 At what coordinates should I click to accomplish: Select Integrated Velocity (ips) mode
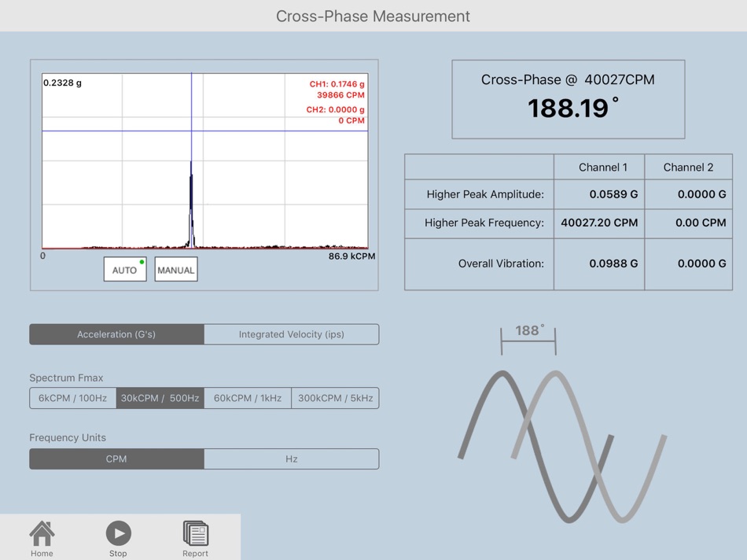[292, 334]
